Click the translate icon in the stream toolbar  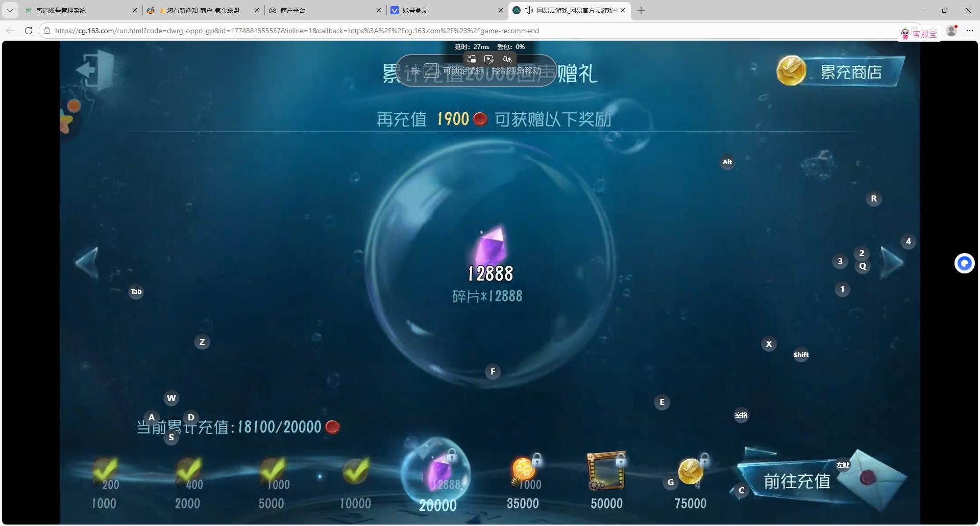click(507, 59)
